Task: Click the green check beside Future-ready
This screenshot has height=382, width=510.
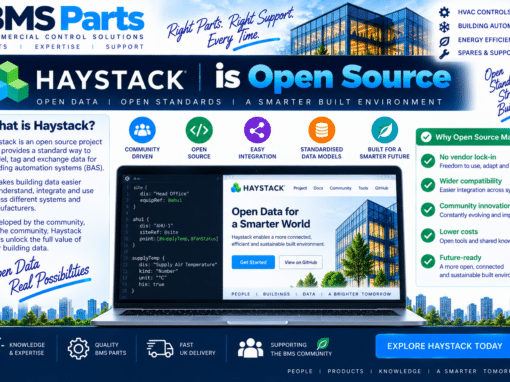Action: (x=428, y=261)
